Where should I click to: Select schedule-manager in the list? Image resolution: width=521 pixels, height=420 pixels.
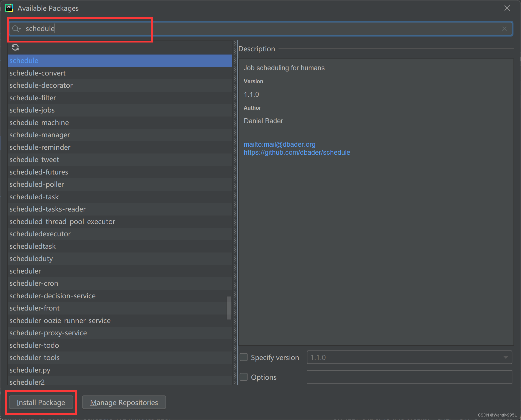120,135
